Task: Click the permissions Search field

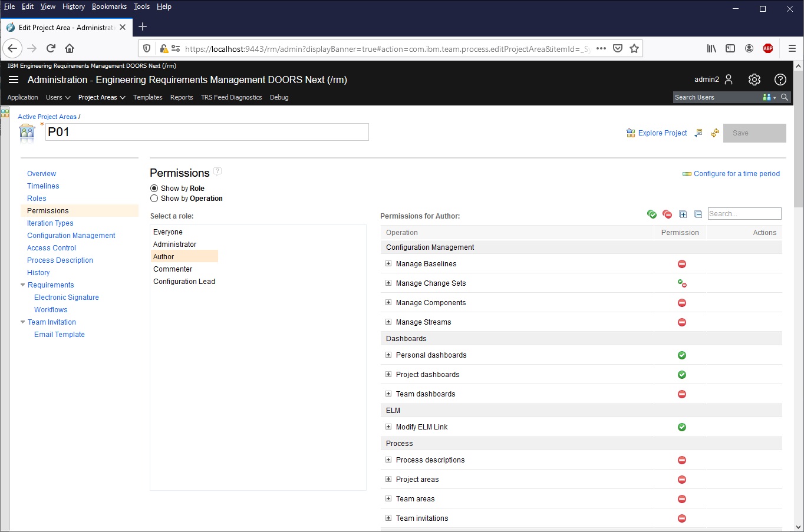Action: pyautogui.click(x=744, y=214)
